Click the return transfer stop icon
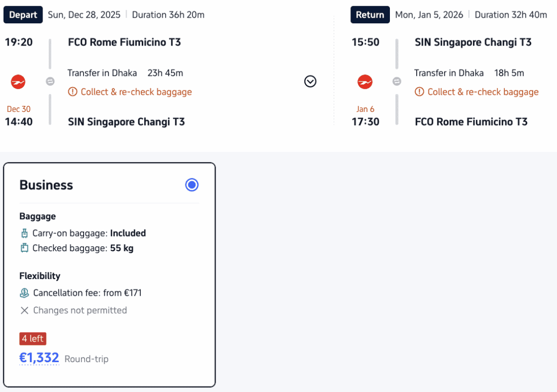 point(397,82)
